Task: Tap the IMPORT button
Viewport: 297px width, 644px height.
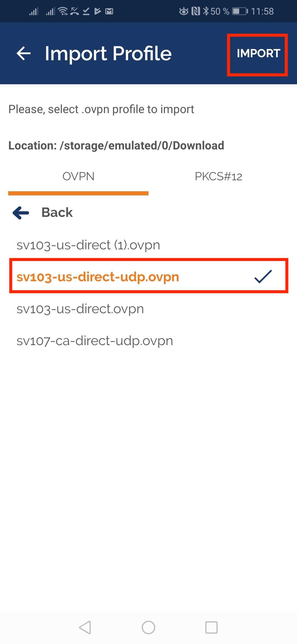Action: click(258, 53)
